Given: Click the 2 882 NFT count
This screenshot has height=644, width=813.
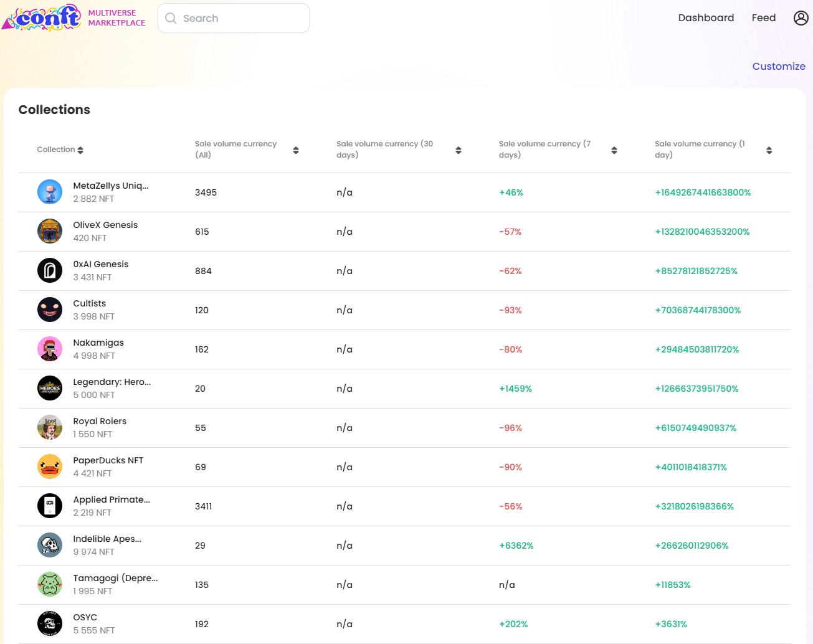Looking at the screenshot, I should point(93,199).
